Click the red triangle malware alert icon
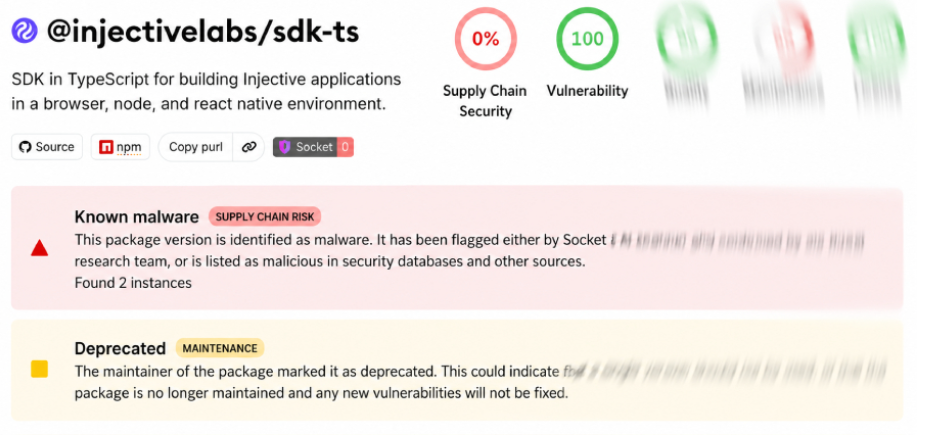This screenshot has width=932, height=437. point(39,249)
